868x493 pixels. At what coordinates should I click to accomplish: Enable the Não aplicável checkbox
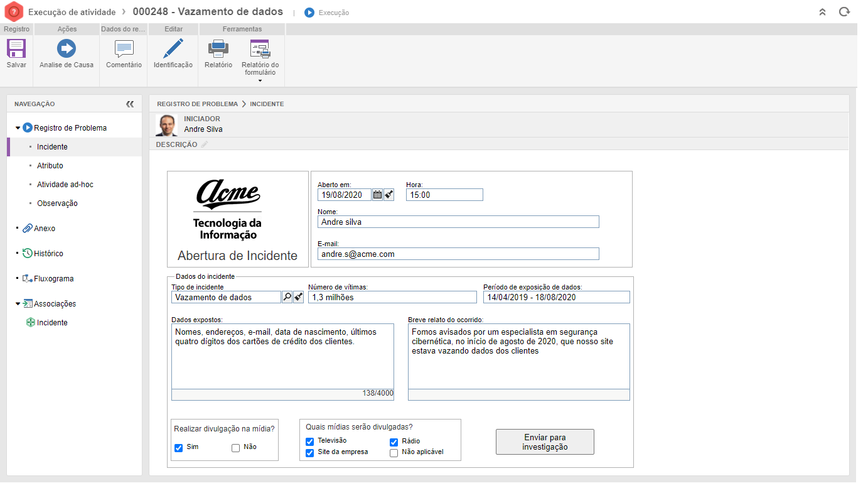tap(394, 453)
